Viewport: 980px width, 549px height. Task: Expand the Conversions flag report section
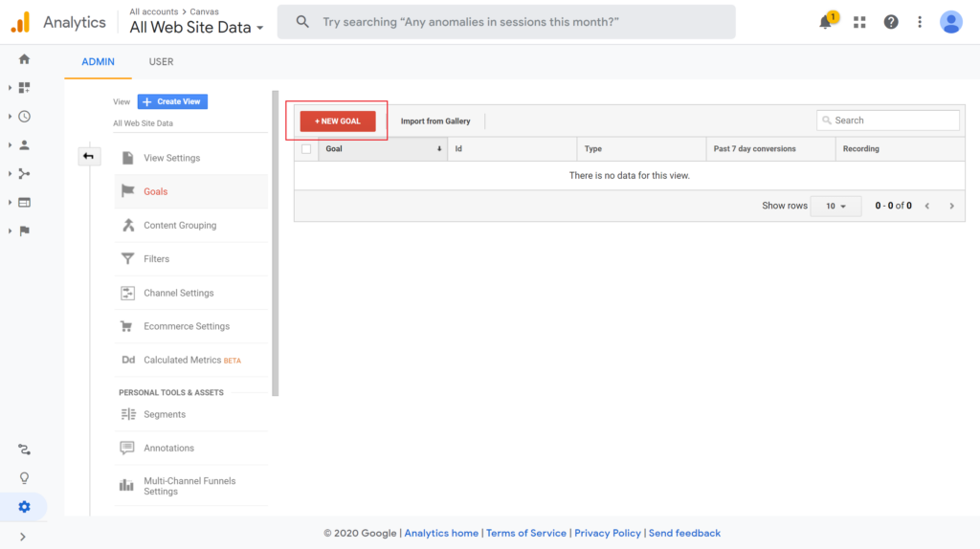[x=24, y=231]
